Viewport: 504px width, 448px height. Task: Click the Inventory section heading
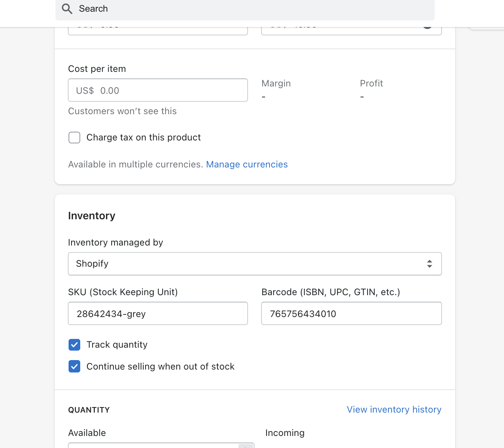pyautogui.click(x=92, y=216)
